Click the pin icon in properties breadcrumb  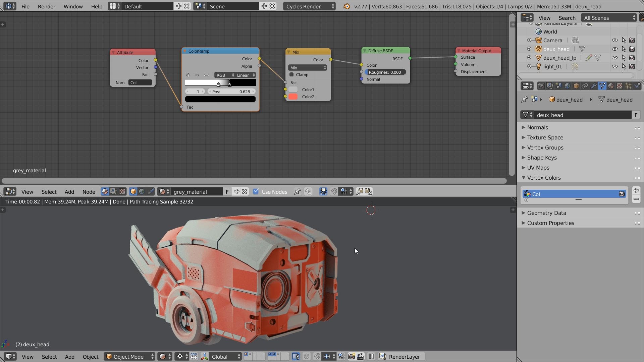click(525, 100)
